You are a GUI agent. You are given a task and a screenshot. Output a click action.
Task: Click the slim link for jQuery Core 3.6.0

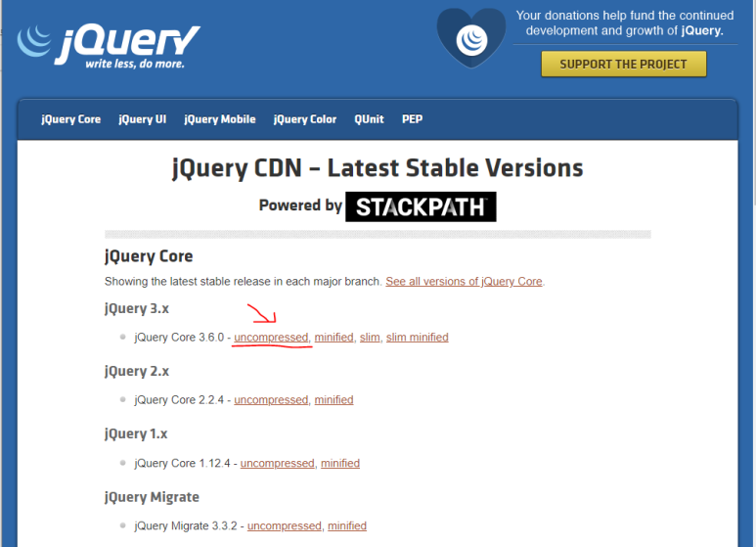click(370, 338)
